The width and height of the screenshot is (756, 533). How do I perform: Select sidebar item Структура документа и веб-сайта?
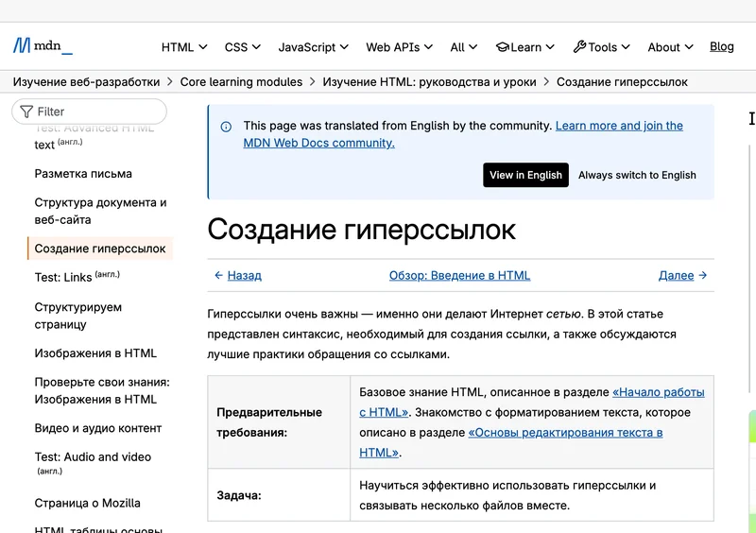(100, 212)
